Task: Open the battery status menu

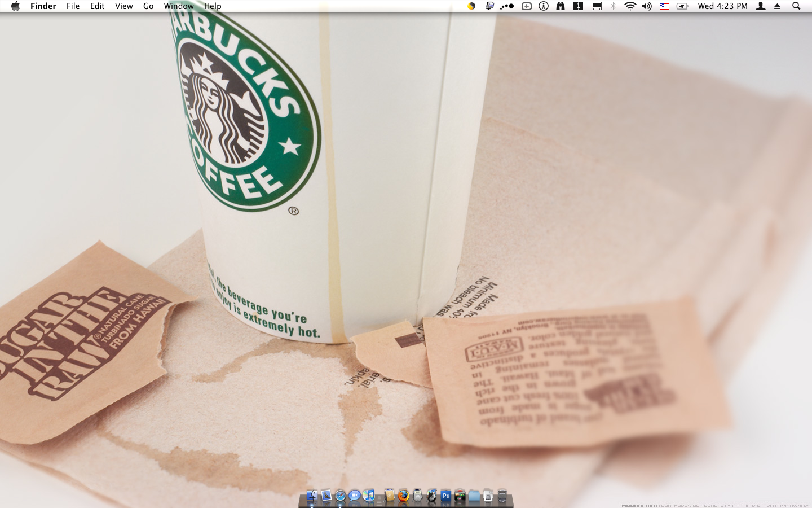Action: point(682,6)
